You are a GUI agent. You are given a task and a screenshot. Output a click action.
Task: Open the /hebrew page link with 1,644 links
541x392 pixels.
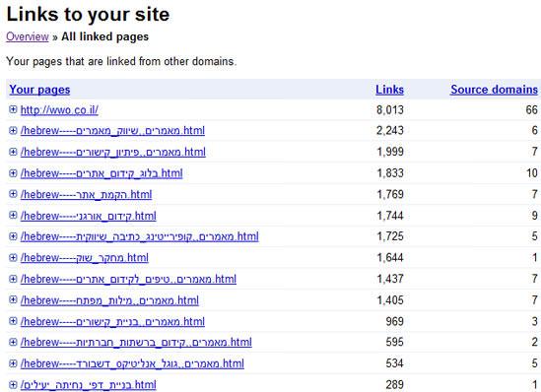[84, 258]
